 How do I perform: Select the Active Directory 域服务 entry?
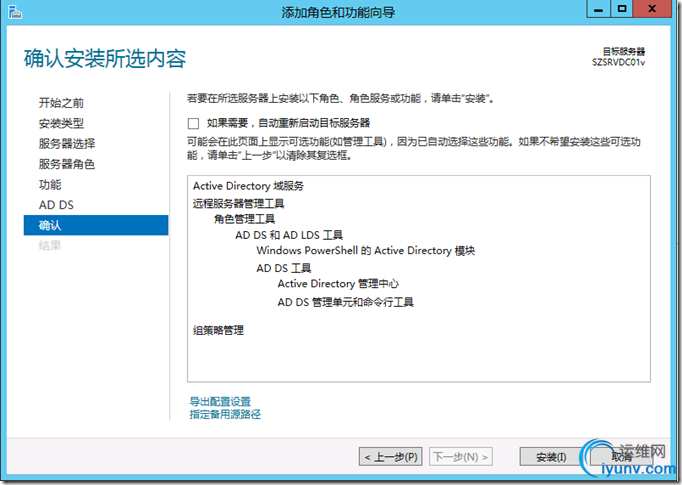[x=248, y=186]
